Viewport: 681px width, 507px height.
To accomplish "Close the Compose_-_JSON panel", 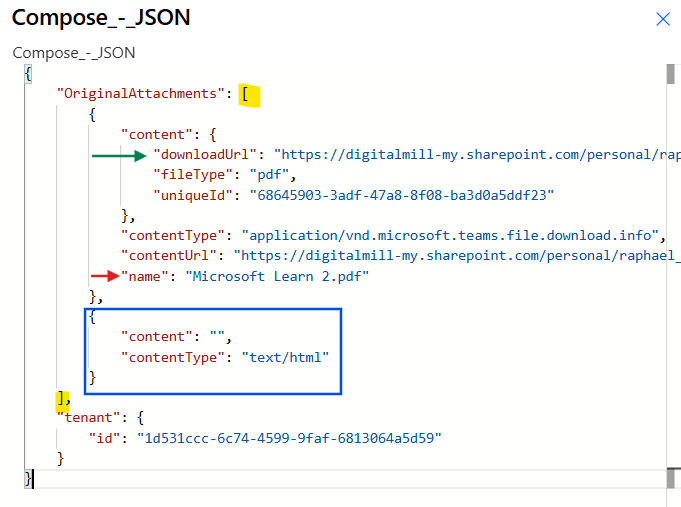I will pos(662,19).
